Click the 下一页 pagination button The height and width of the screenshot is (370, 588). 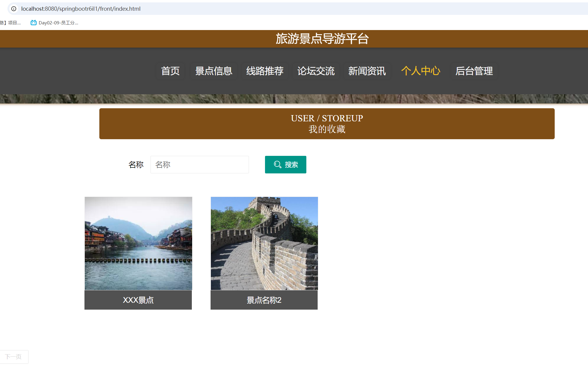click(14, 356)
